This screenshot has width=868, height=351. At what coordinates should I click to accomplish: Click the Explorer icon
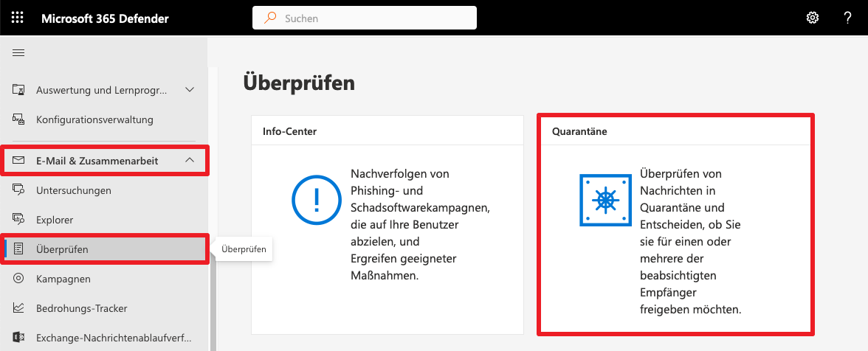point(18,220)
